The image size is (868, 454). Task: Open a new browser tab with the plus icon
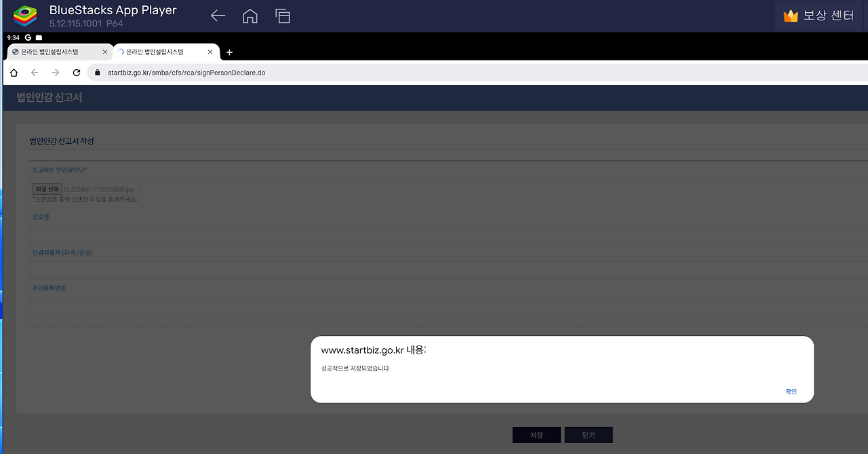point(229,52)
